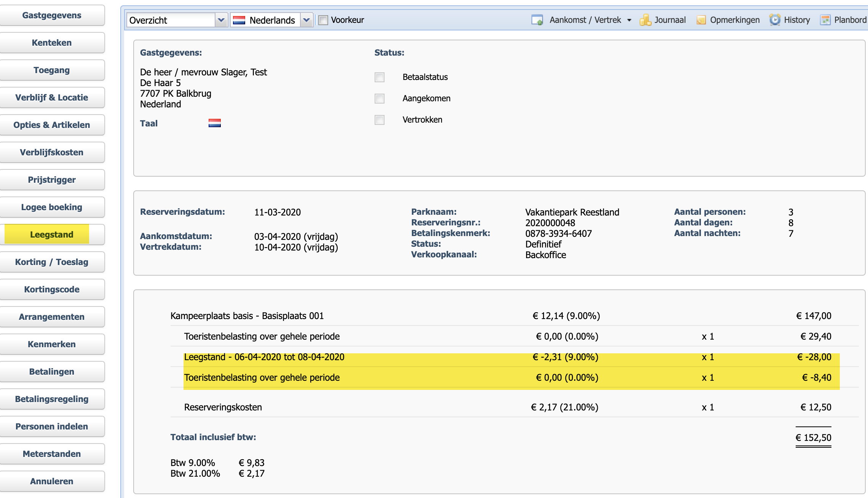The width and height of the screenshot is (868, 498).
Task: Select the Logee boeking button
Action: pyautogui.click(x=52, y=207)
